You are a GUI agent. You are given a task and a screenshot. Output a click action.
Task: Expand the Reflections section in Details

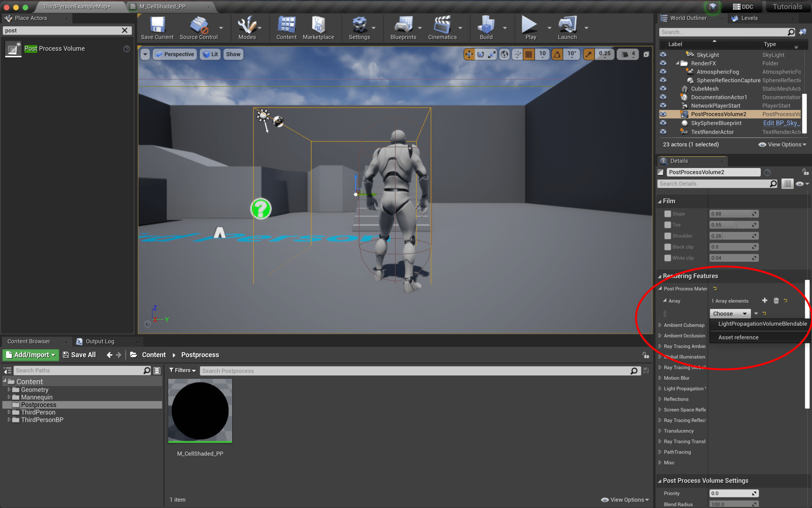coord(676,399)
